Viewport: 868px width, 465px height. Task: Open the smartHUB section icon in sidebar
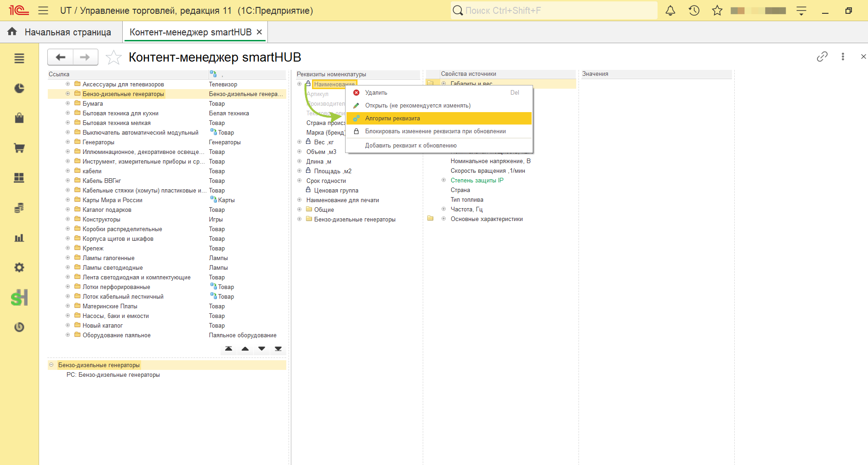pyautogui.click(x=19, y=298)
